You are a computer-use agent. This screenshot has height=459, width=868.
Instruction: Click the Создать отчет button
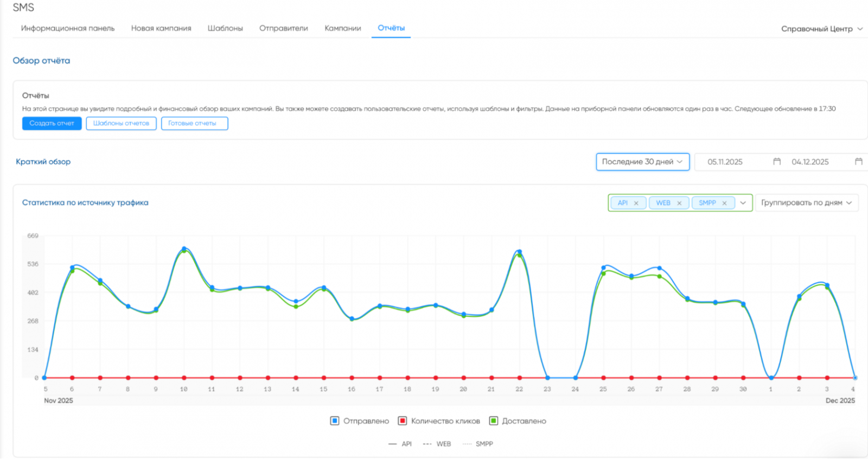point(52,123)
